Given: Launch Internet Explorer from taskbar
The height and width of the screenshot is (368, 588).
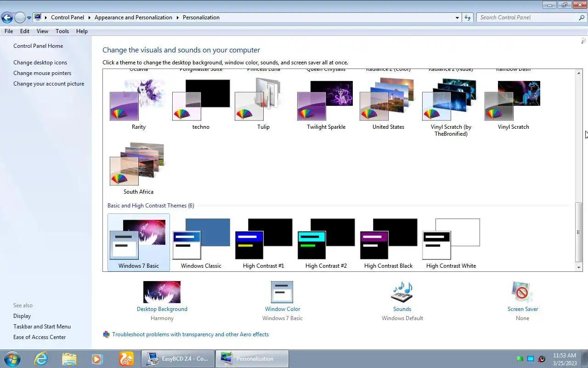Looking at the screenshot, I should 41,359.
